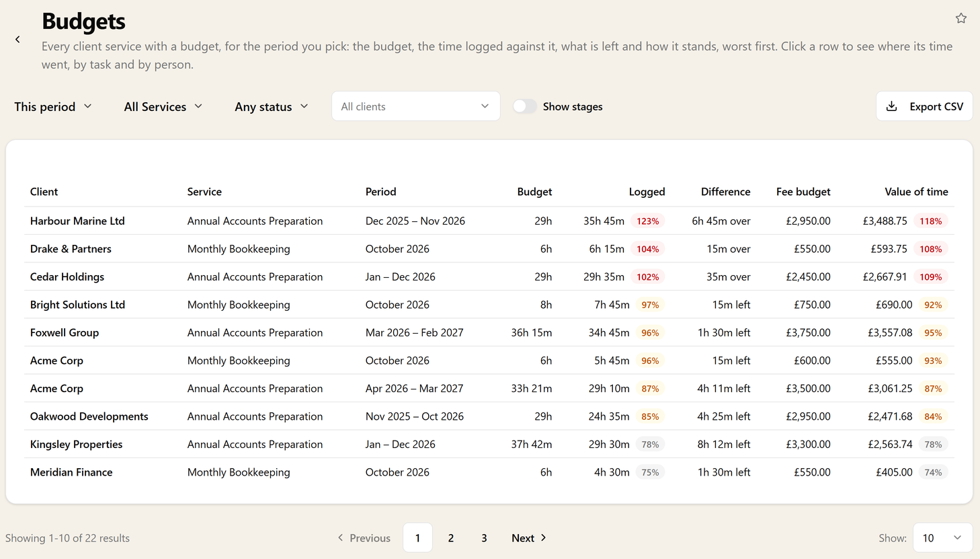Go to page 2 of results
The image size is (980, 559).
pyautogui.click(x=451, y=537)
